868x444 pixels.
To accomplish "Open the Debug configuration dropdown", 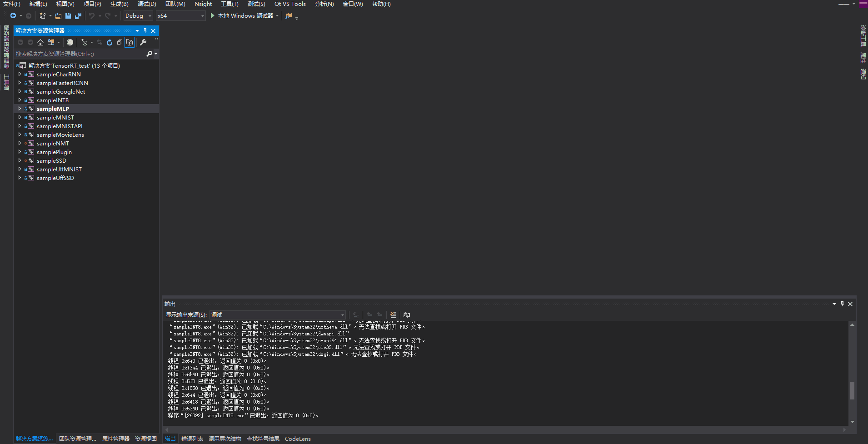I will (x=138, y=16).
